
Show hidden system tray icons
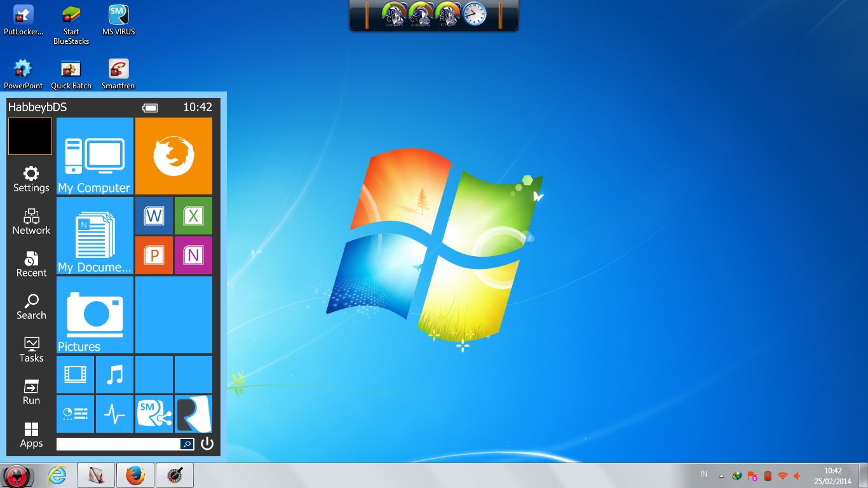click(721, 475)
